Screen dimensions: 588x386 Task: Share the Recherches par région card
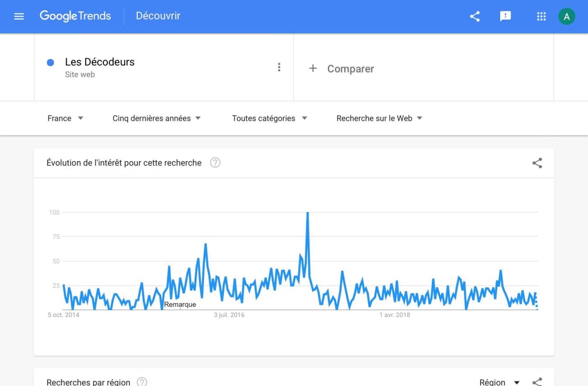point(537,382)
